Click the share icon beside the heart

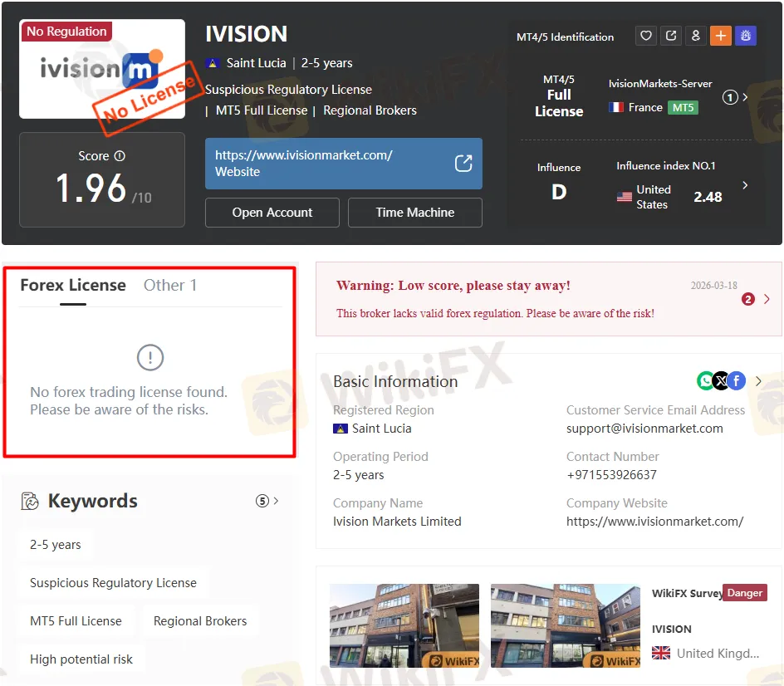click(x=670, y=36)
